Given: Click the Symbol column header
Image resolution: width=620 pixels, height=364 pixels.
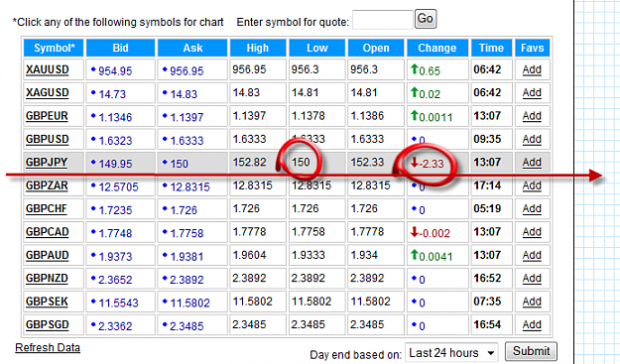Looking at the screenshot, I should click(x=54, y=48).
